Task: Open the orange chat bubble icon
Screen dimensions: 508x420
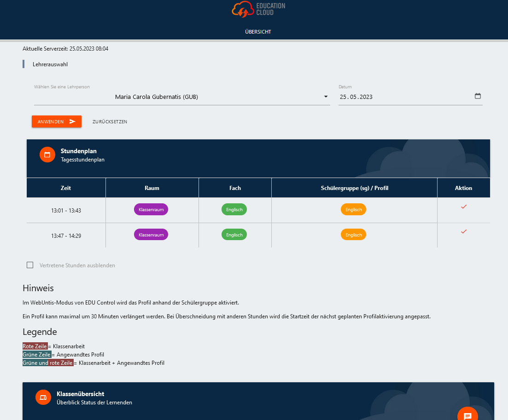Action: click(467, 414)
